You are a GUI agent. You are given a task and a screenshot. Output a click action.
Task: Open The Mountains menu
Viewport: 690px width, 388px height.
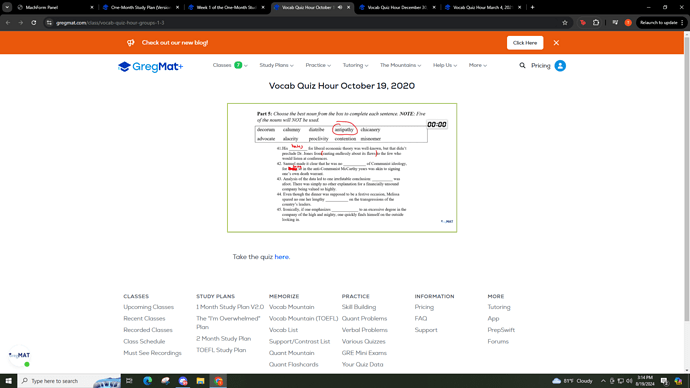[x=400, y=65]
